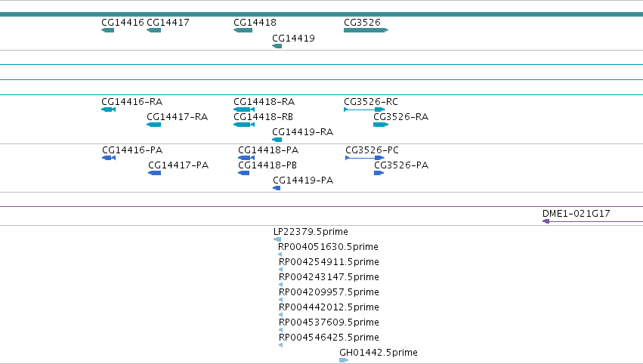Viewport: 643px width, 364px height.
Task: Select the CG14418-RB transcript arrow
Action: (244, 125)
